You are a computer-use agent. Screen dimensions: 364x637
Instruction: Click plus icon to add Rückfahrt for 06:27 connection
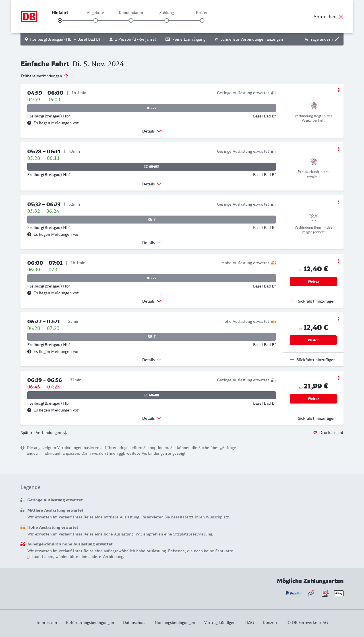[x=292, y=360]
